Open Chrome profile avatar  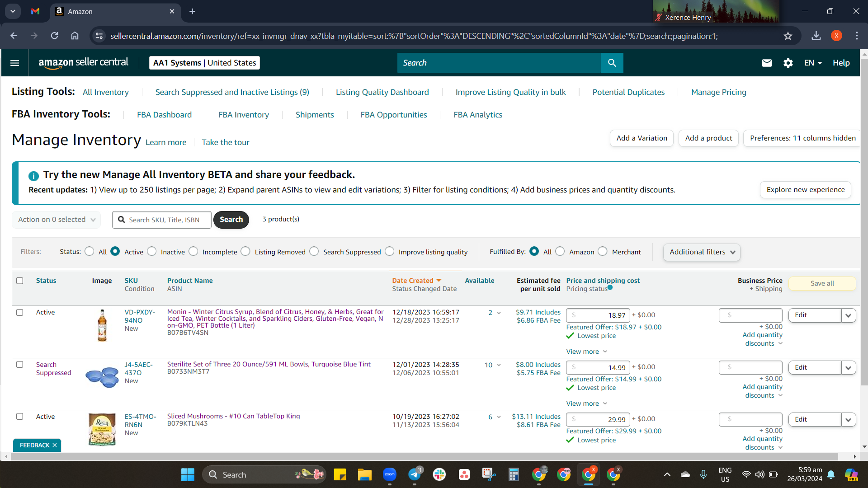click(836, 36)
